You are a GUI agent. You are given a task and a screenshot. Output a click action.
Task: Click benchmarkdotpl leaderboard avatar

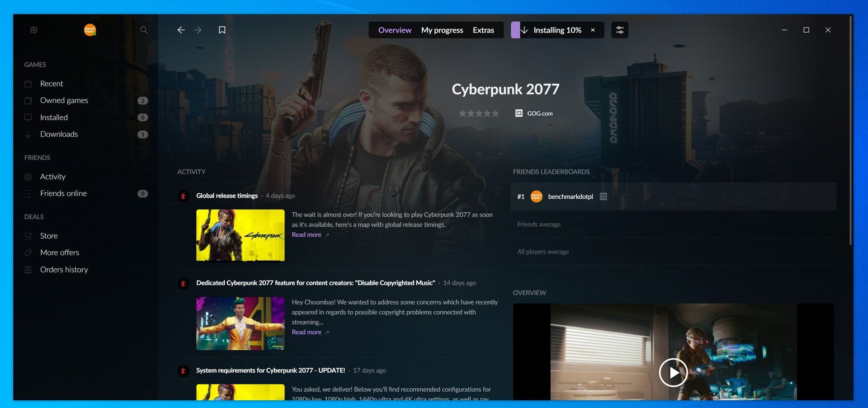click(x=536, y=196)
